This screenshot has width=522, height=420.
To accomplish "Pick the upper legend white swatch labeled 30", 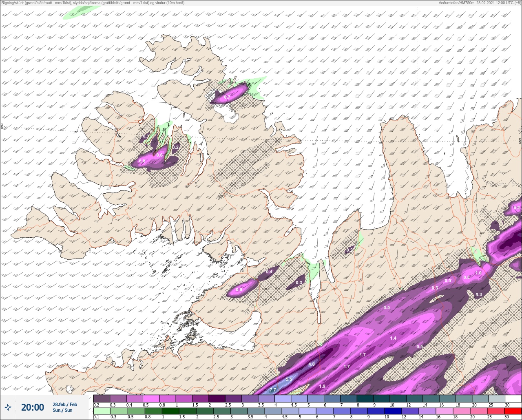I will [513, 398].
